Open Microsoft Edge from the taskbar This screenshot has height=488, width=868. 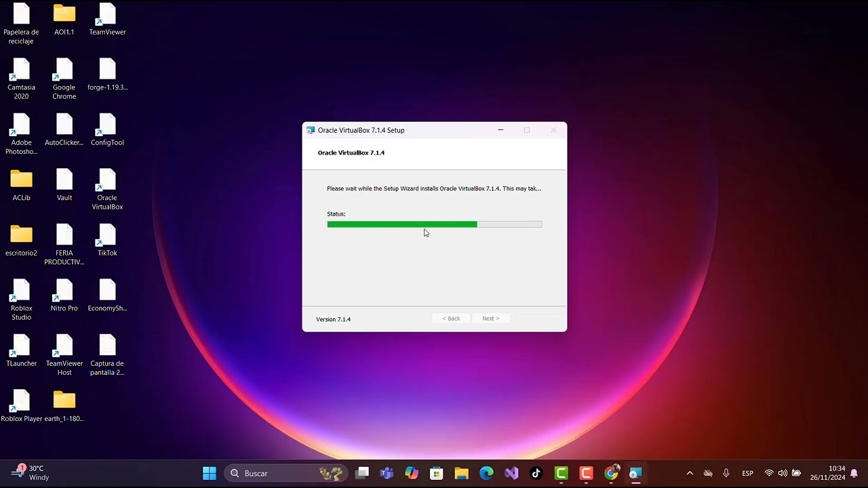coord(486,473)
